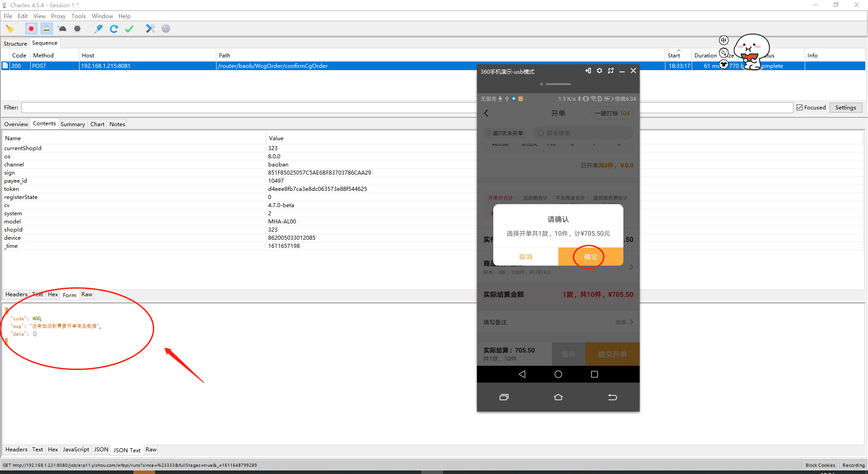Tap Android recent apps square button
This screenshot has height=474, width=868.
point(594,374)
